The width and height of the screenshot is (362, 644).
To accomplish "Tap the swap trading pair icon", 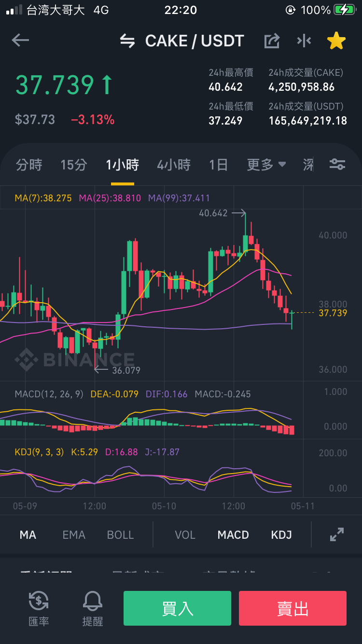I will (x=127, y=42).
